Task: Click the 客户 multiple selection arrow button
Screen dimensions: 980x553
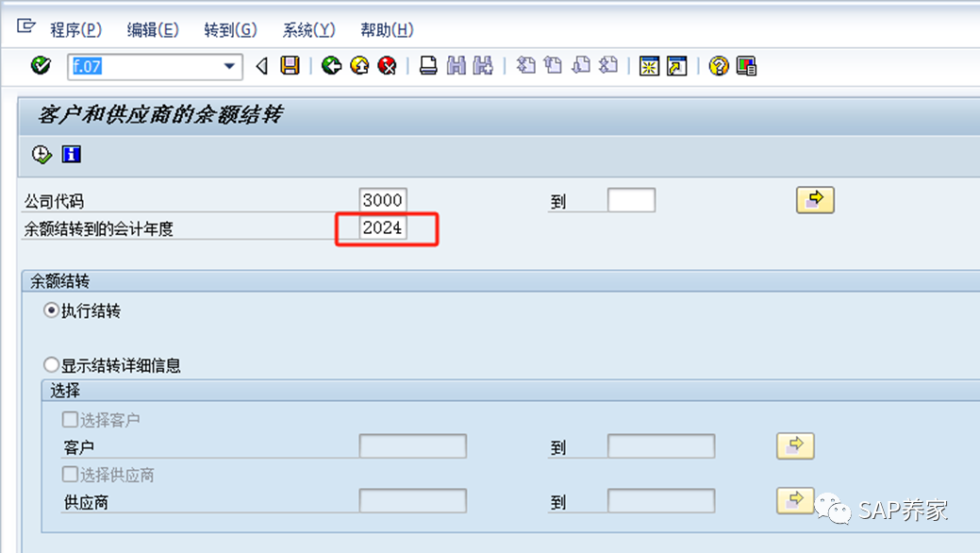Action: pos(795,446)
